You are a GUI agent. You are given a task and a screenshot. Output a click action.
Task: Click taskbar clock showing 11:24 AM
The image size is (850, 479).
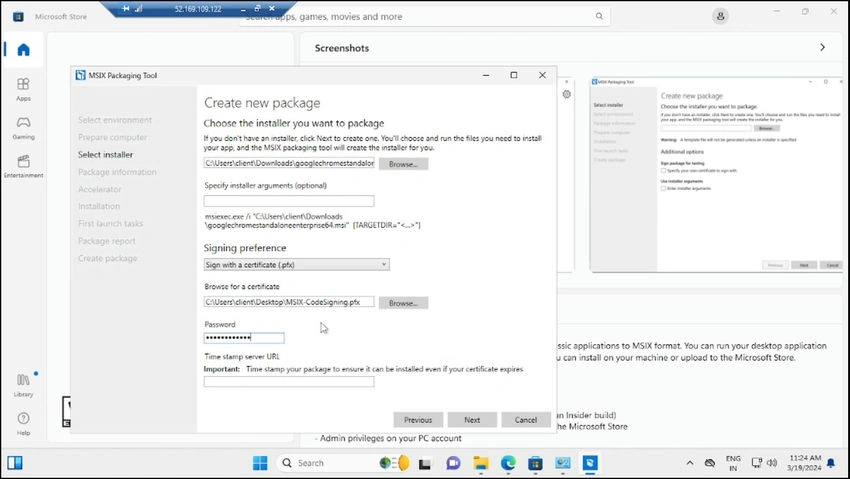click(805, 463)
